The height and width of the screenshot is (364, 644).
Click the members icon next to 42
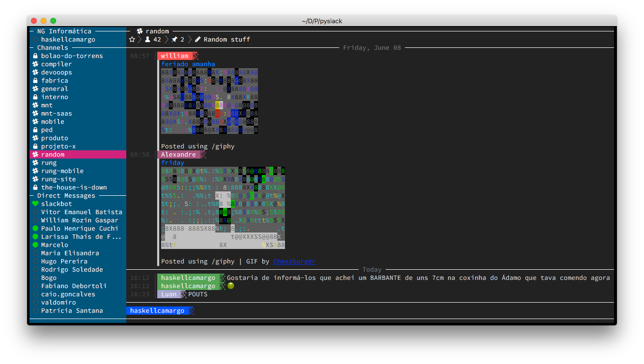pos(148,40)
